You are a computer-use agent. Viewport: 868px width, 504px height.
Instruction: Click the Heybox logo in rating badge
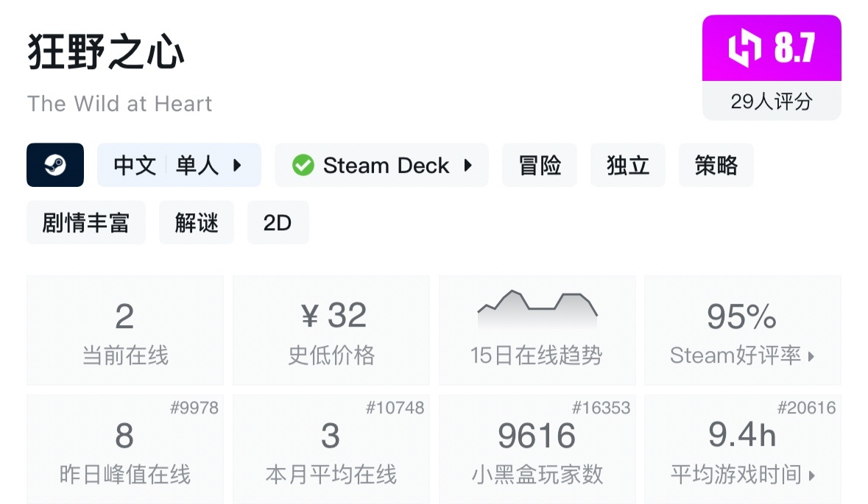coord(744,49)
